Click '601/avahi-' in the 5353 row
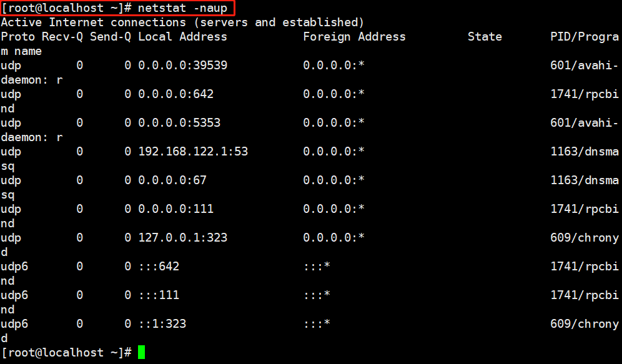The width and height of the screenshot is (622, 364). point(585,122)
